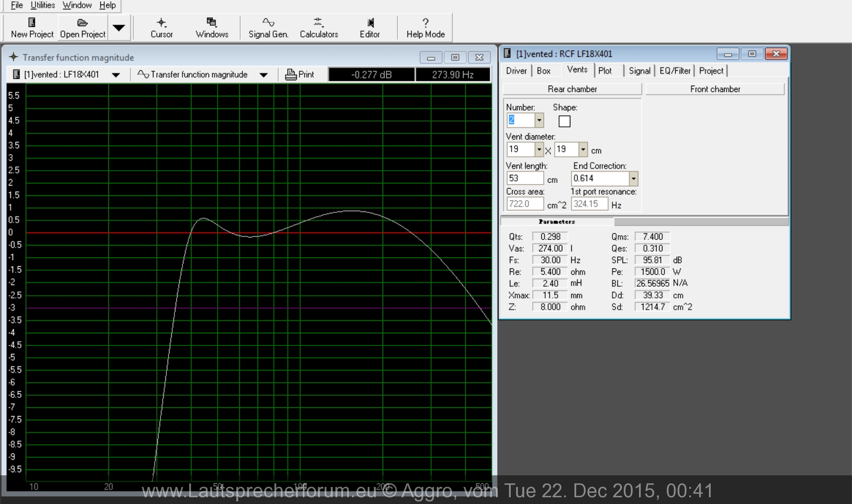Maximize the Transfer function magnitude window
852x504 pixels.
455,57
